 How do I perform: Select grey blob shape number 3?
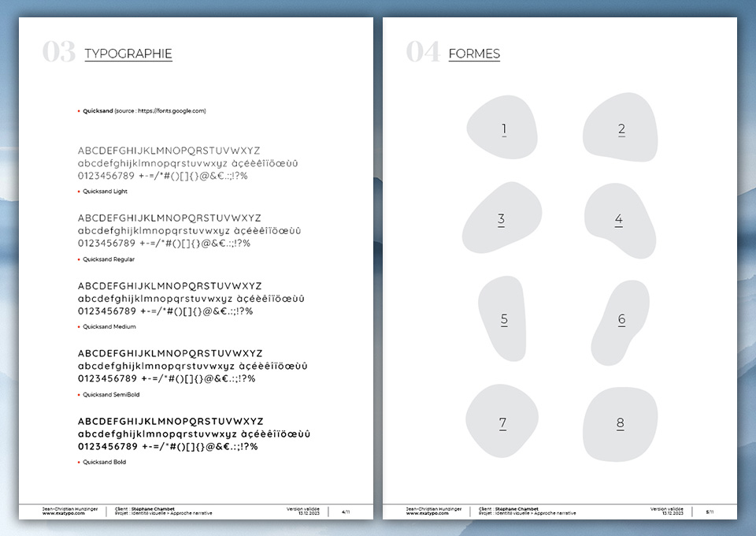(502, 218)
